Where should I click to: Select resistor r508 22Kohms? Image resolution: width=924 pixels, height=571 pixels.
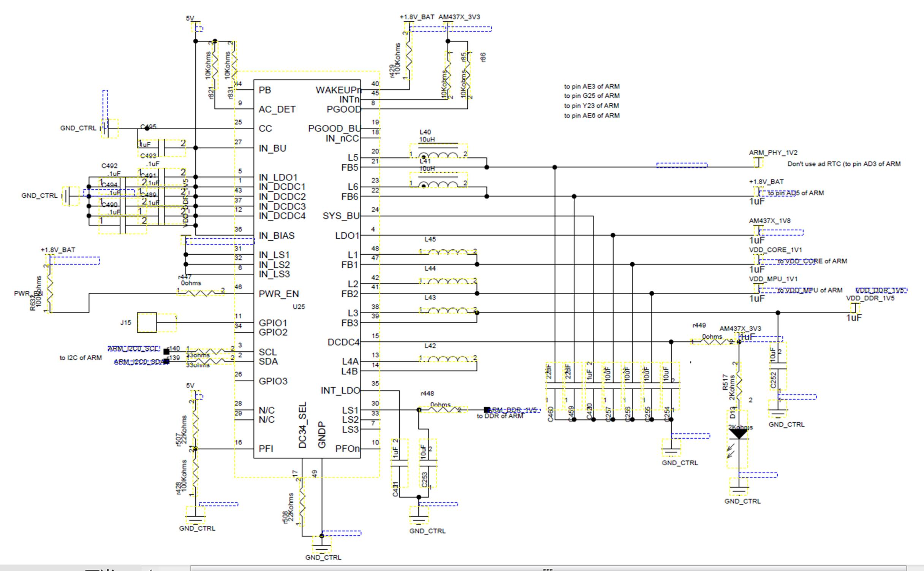pos(301,503)
